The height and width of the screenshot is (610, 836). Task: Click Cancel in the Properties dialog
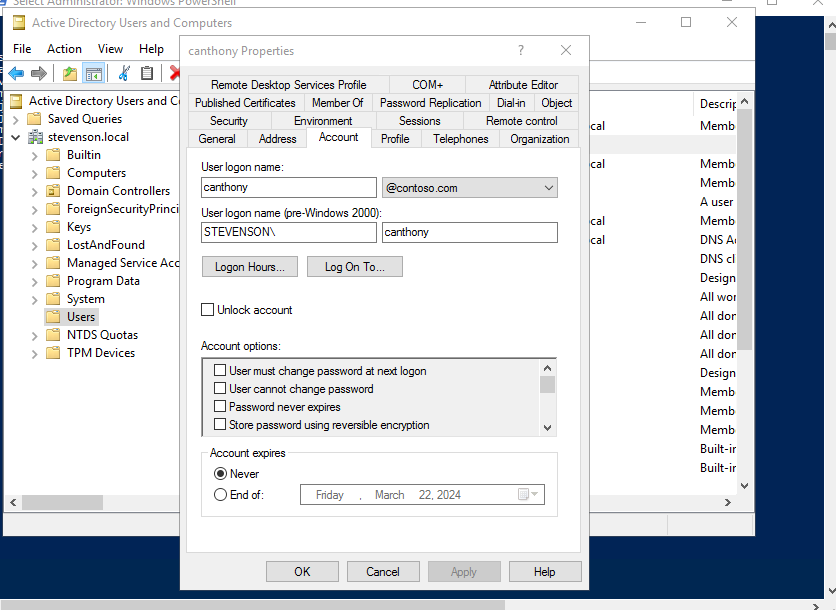383,572
